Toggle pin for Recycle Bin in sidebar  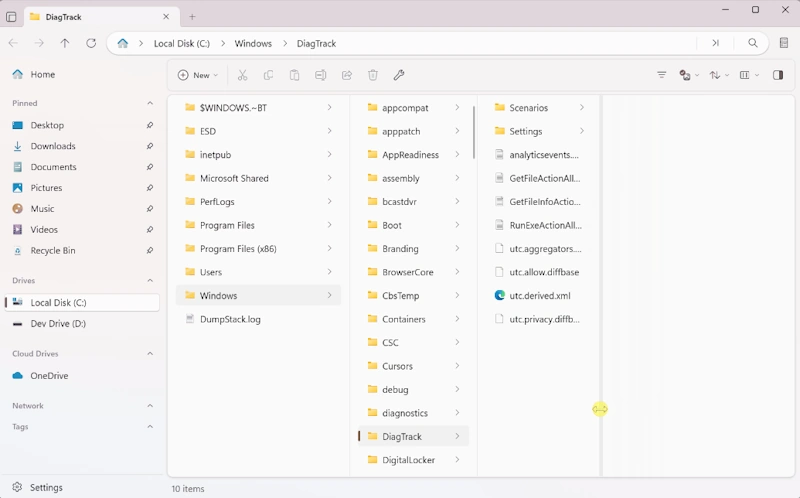point(149,251)
